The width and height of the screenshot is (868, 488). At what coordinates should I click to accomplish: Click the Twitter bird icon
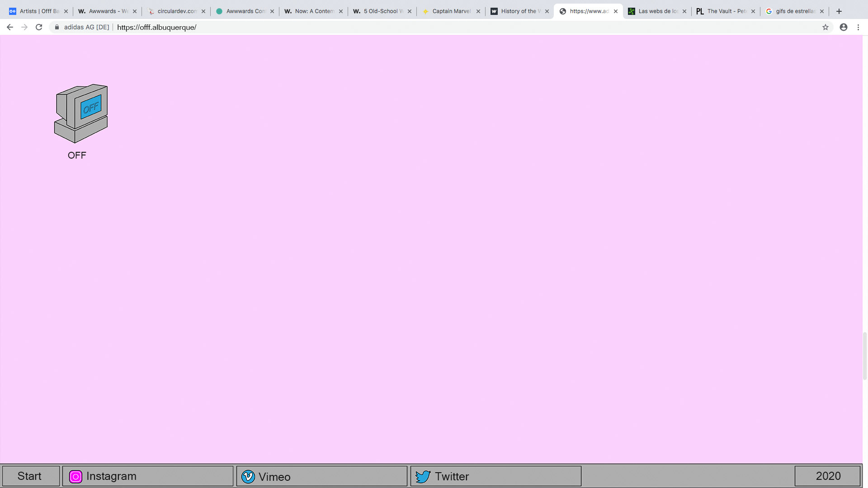[x=423, y=476]
